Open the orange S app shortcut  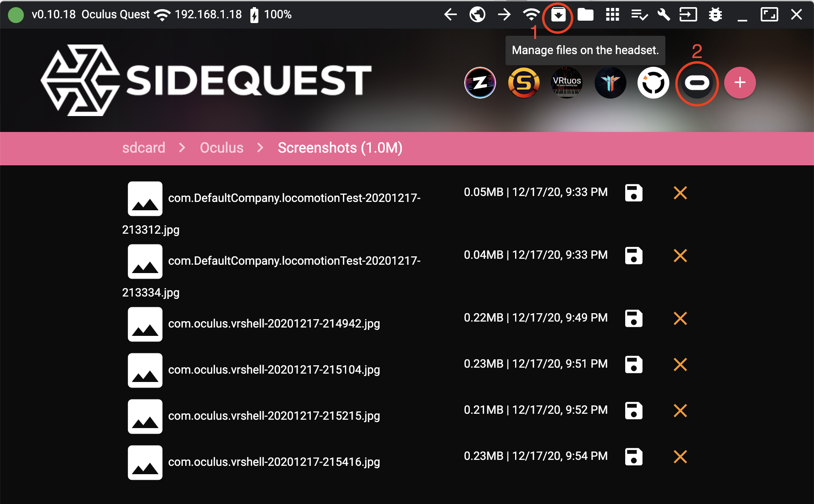[x=524, y=83]
